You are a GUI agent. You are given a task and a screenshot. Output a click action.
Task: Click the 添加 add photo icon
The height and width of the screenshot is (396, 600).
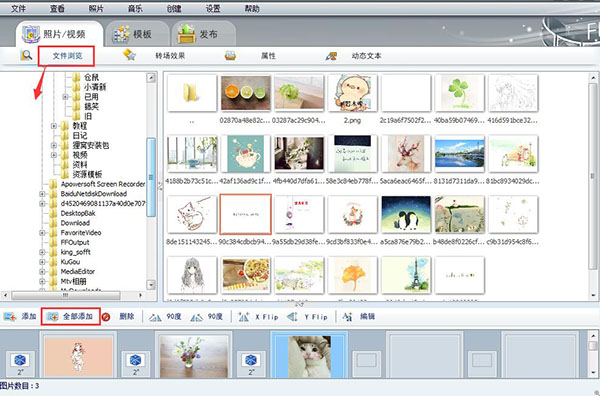(10, 317)
